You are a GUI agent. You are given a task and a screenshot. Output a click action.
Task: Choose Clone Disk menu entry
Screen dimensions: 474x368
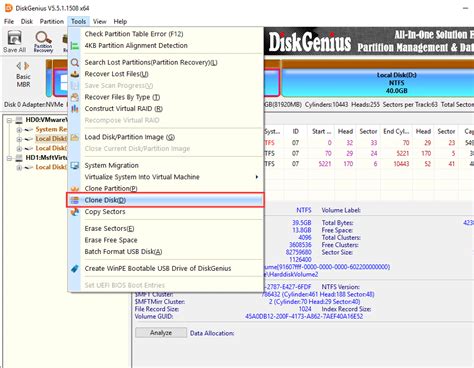[166, 200]
